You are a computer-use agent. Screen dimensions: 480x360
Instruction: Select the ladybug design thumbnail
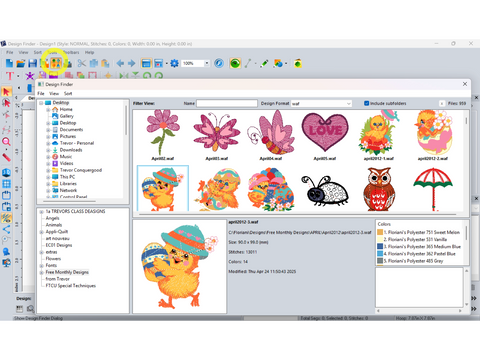325,190
